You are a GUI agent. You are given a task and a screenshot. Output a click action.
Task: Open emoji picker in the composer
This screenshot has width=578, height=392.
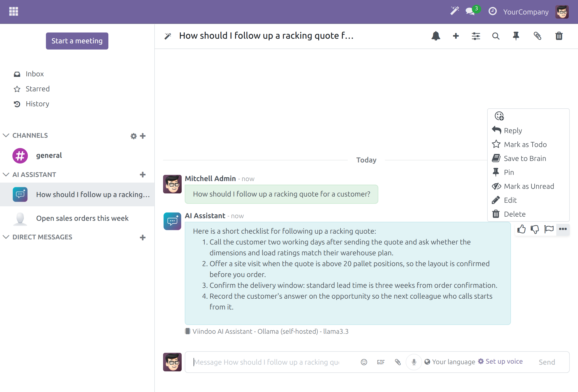click(x=364, y=362)
